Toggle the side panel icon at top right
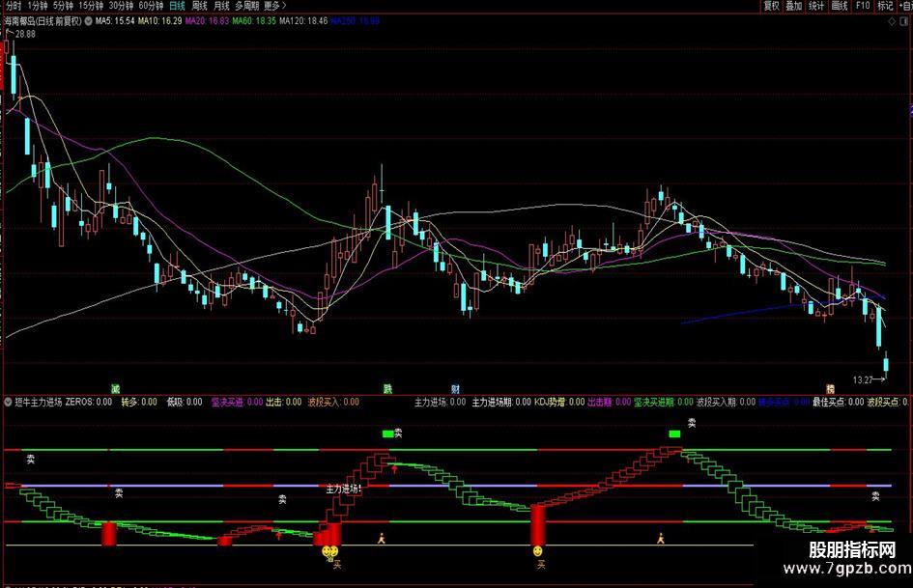913x588 pixels. coord(904,21)
